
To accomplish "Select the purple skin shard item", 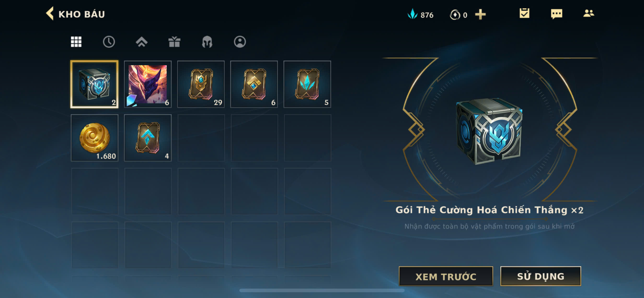I will click(x=148, y=84).
